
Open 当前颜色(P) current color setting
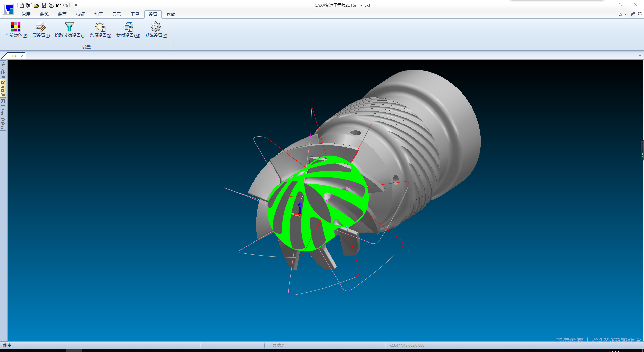[x=16, y=30]
